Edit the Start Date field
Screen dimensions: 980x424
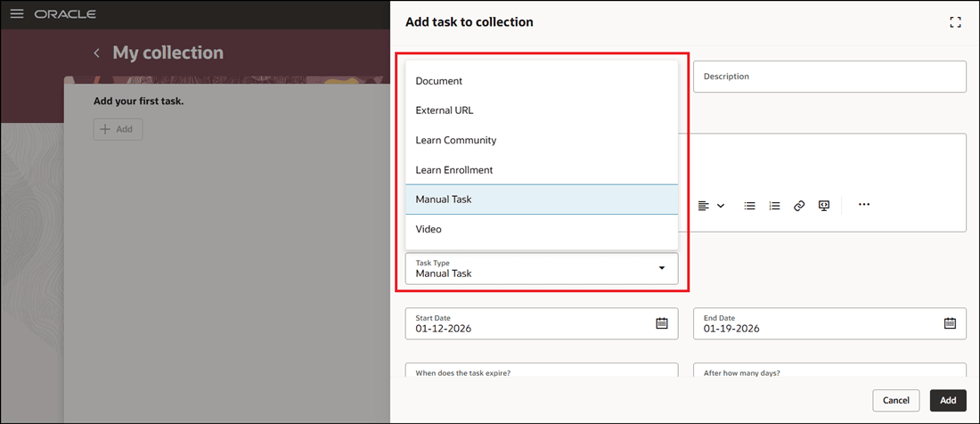tap(542, 323)
